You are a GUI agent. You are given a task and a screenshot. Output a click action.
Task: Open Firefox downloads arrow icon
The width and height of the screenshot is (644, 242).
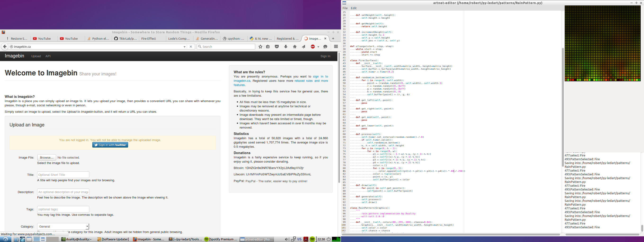point(286,47)
